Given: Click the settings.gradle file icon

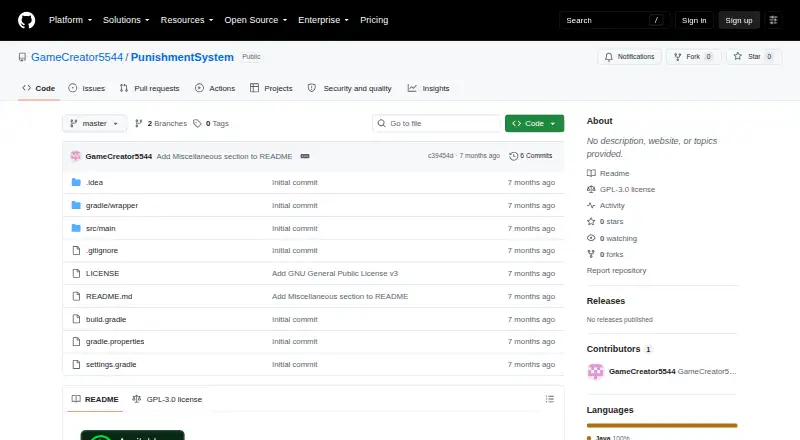Looking at the screenshot, I should pyautogui.click(x=76, y=364).
